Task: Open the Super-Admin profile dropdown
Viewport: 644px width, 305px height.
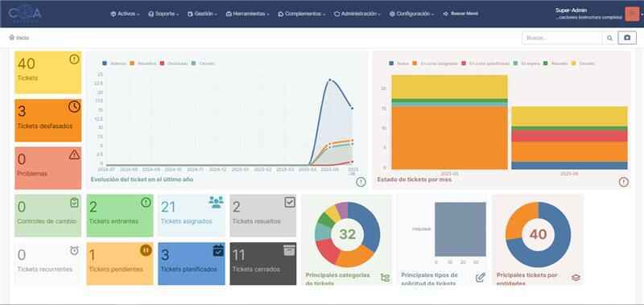Action: (x=597, y=14)
